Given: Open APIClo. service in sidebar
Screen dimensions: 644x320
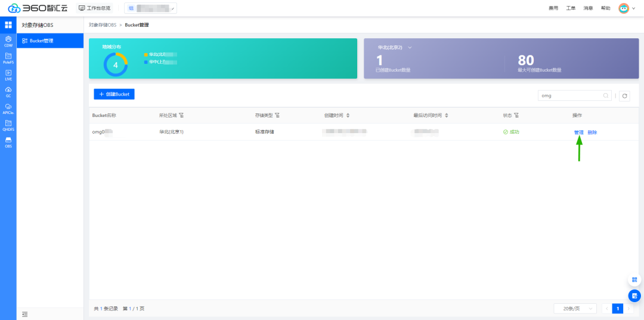Looking at the screenshot, I should 8,109.
